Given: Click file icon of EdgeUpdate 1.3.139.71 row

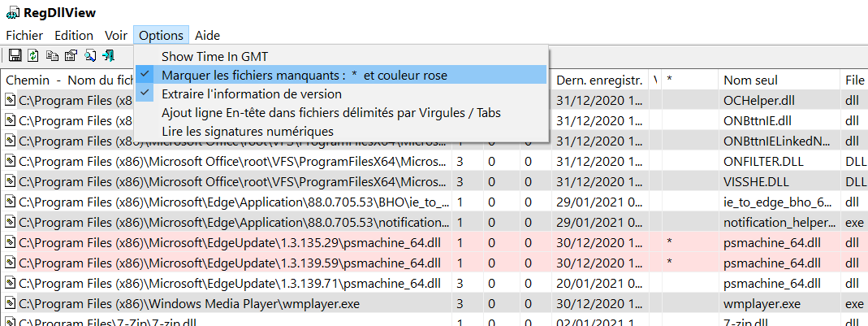Looking at the screenshot, I should click(x=11, y=283).
